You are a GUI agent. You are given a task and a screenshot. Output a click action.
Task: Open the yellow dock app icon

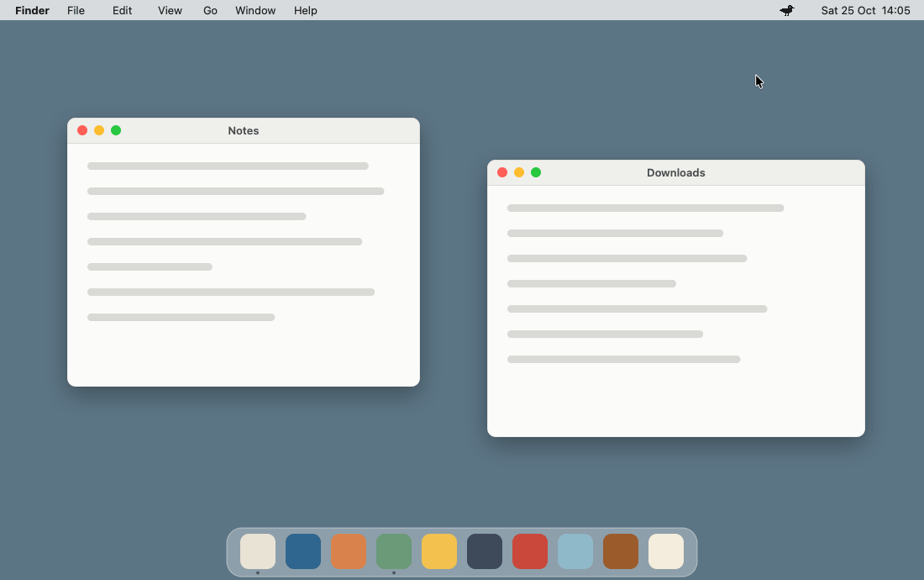[439, 551]
